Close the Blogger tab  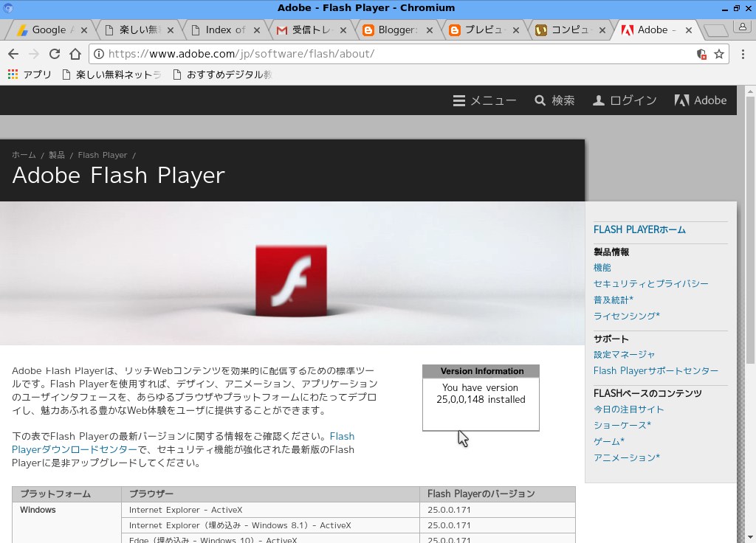pyautogui.click(x=430, y=30)
